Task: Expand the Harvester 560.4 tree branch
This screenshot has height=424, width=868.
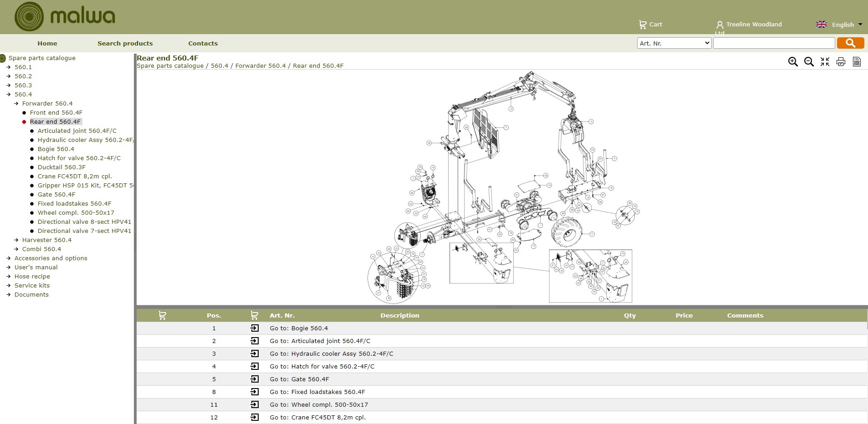Action: tap(47, 240)
